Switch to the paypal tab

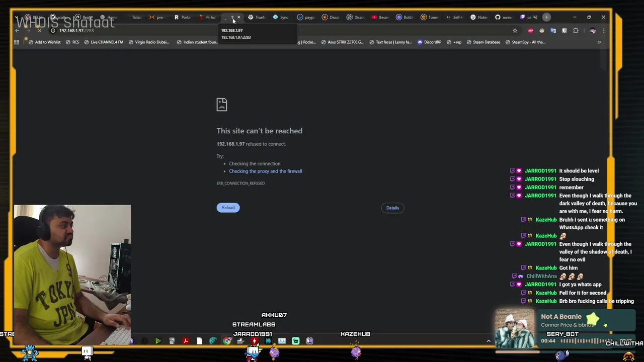[x=306, y=17]
